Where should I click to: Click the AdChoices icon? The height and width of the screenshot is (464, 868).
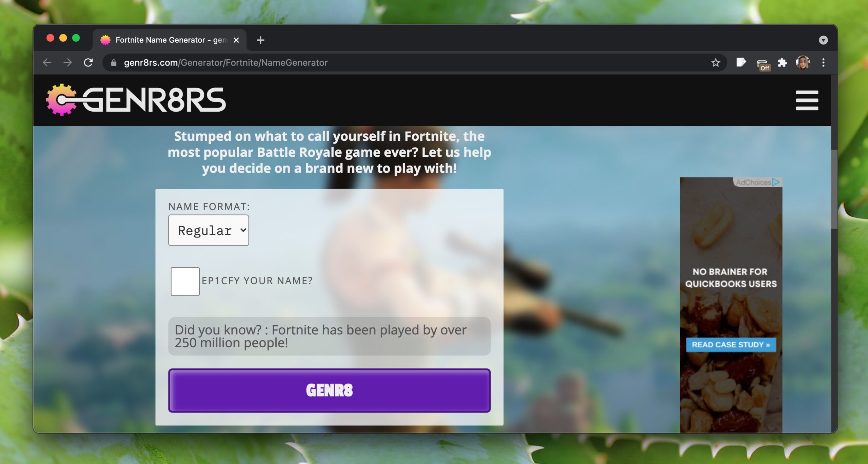click(777, 181)
